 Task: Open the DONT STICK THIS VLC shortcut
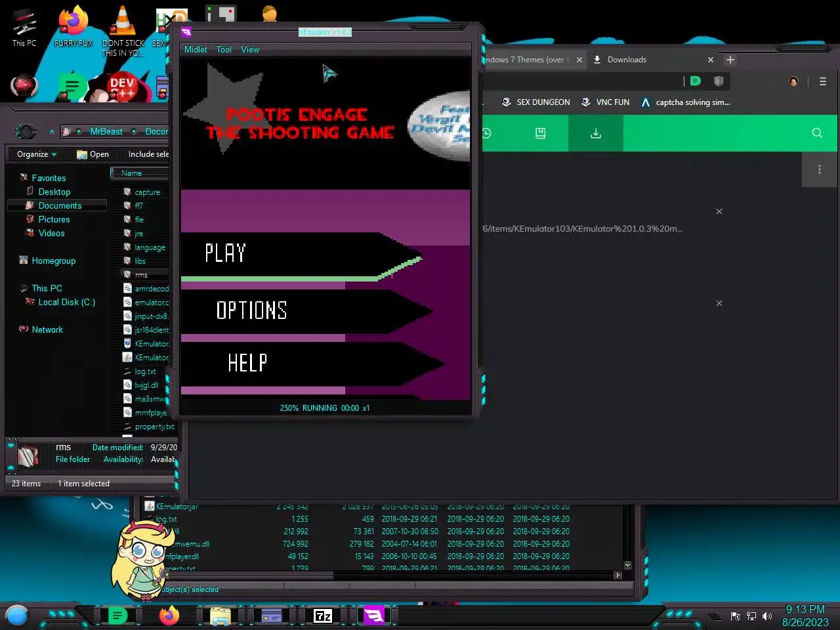[x=123, y=31]
